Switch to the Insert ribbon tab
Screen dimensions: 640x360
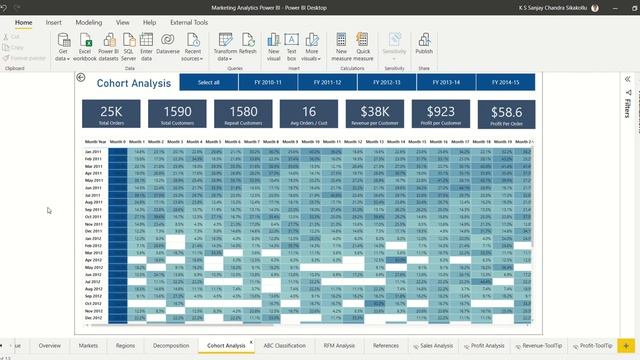point(53,22)
